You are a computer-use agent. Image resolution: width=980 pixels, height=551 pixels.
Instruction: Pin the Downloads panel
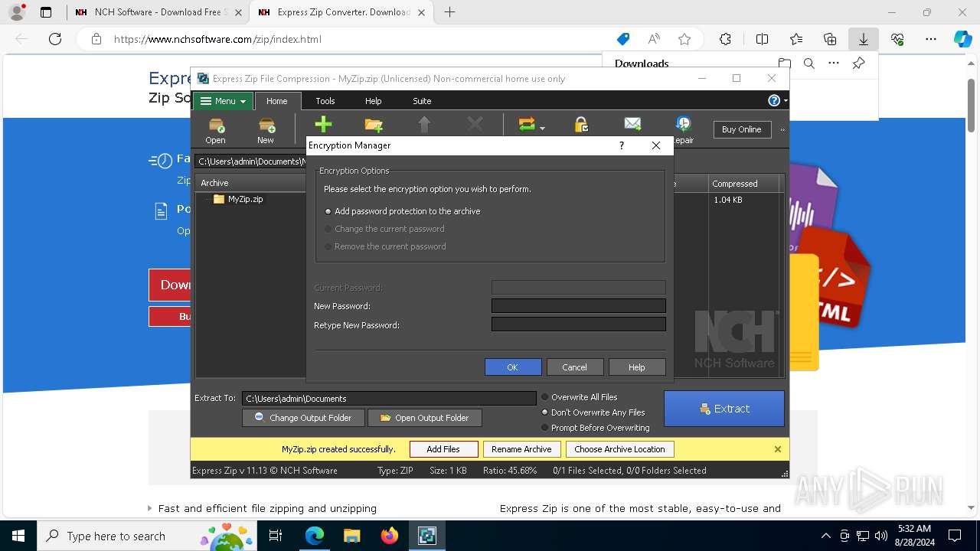(x=858, y=64)
